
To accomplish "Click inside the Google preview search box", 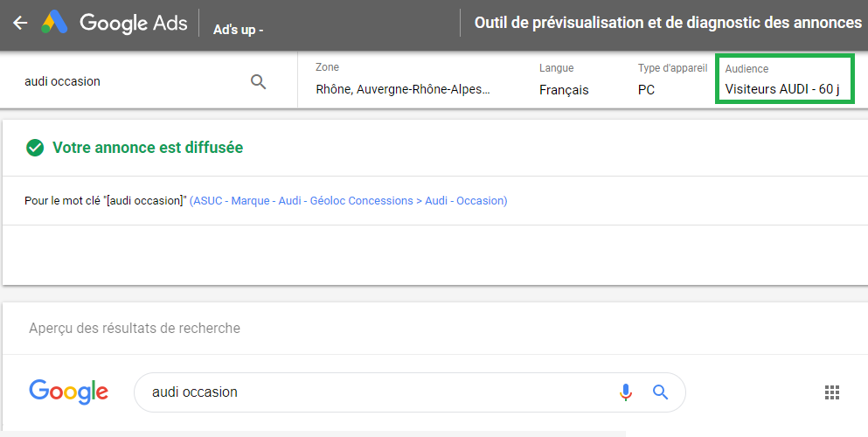I will tap(376, 392).
